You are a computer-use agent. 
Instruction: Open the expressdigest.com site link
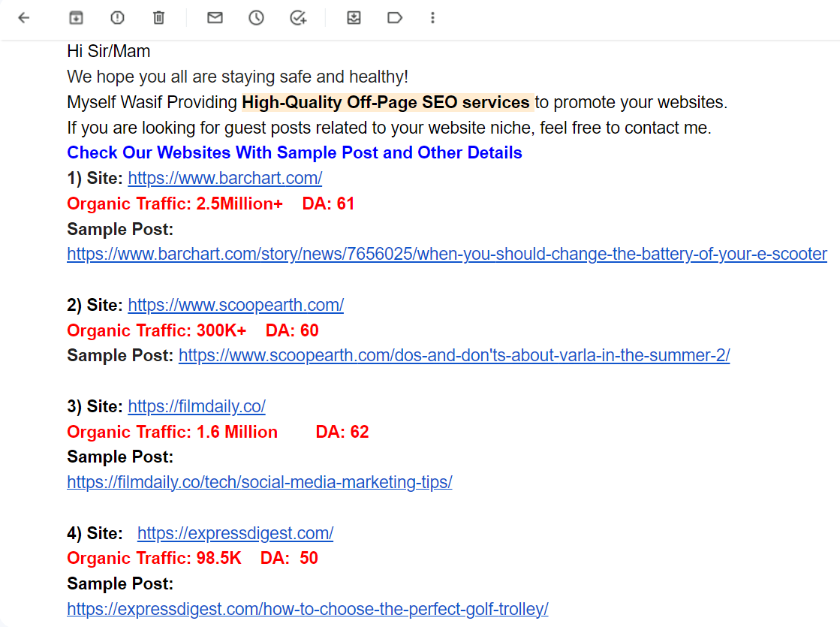coord(235,532)
